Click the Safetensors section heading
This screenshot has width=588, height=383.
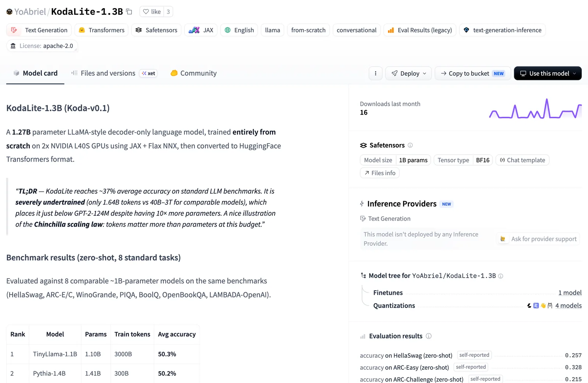[x=387, y=145]
